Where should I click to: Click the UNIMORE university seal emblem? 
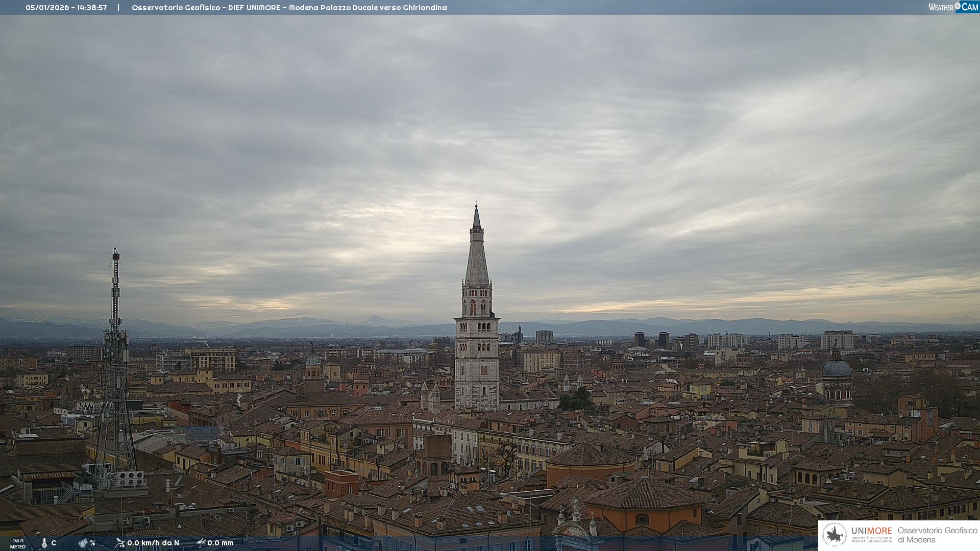[x=835, y=535]
